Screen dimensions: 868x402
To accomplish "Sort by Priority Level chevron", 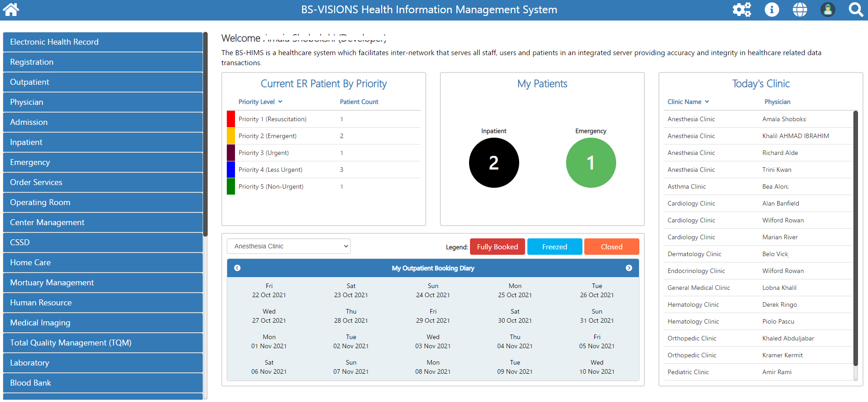I will [x=281, y=102].
